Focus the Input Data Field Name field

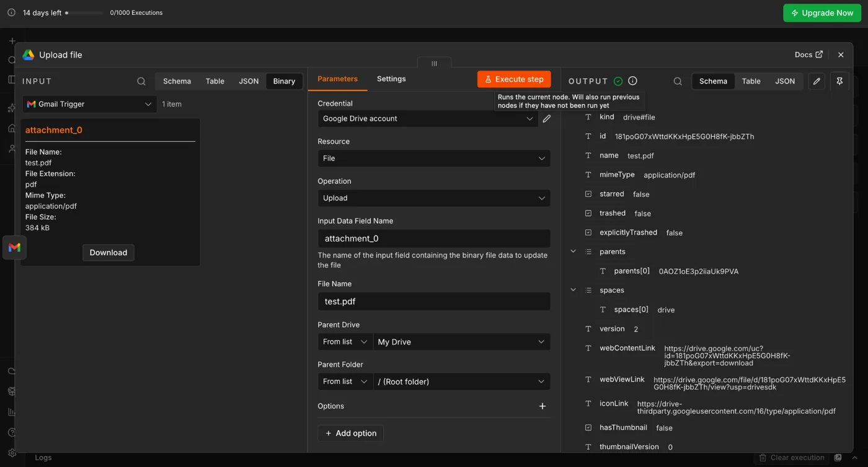pyautogui.click(x=434, y=238)
